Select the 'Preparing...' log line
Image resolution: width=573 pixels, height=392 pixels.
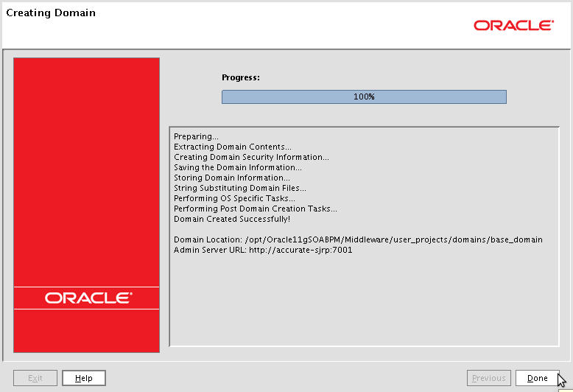[196, 136]
